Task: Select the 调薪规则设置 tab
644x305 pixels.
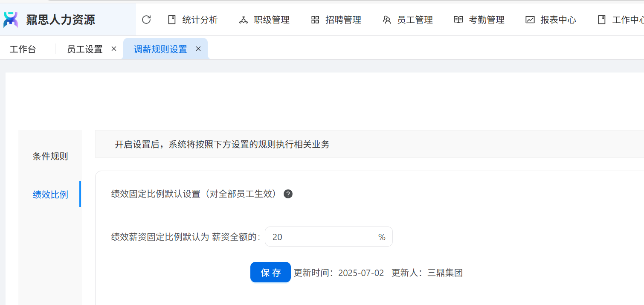Action: click(x=160, y=49)
